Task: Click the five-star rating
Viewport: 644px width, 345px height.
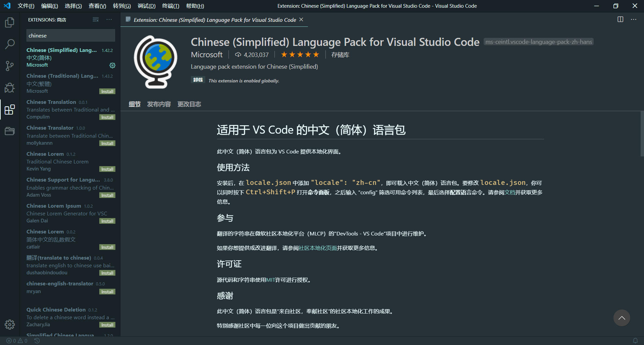Action: pos(300,55)
